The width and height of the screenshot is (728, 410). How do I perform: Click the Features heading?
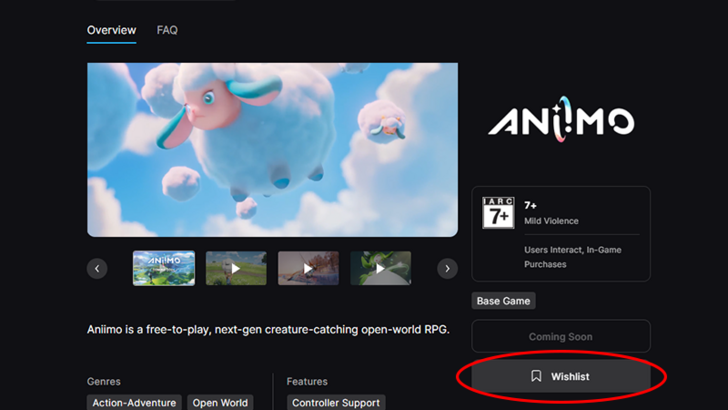[x=307, y=381]
